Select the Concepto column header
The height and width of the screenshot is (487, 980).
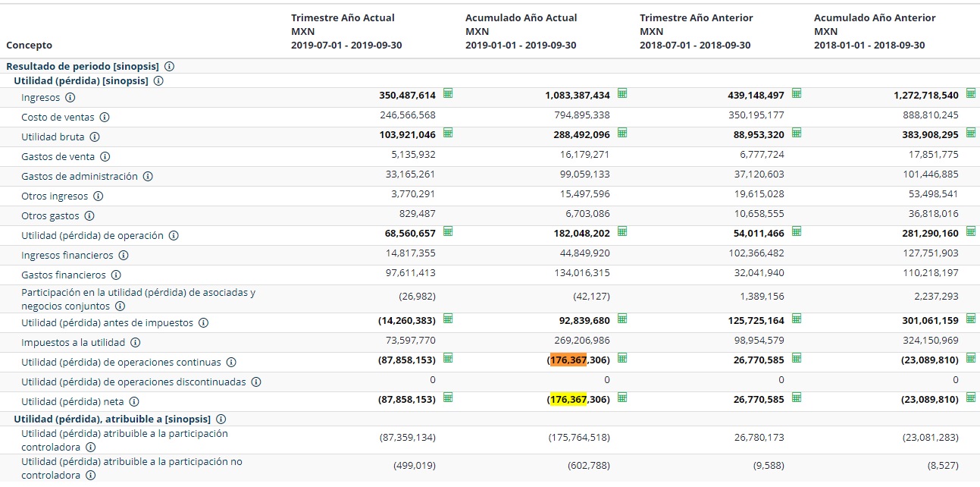(30, 46)
